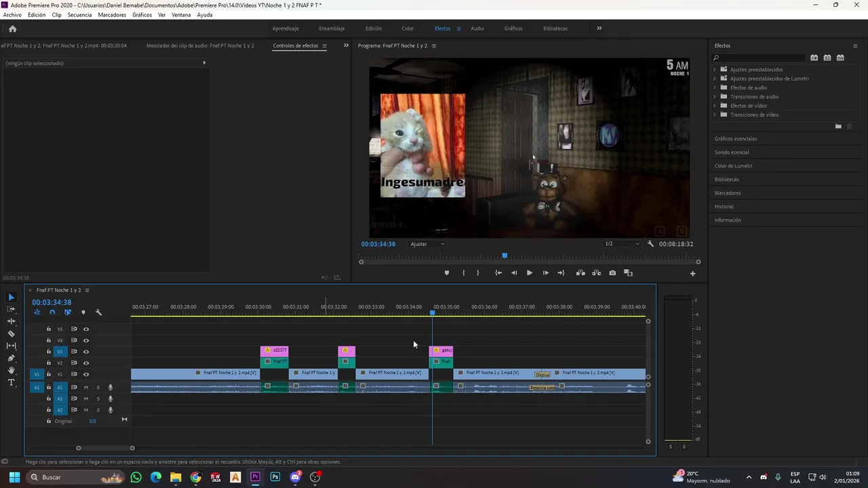
Task: Switch to the Color workspace tab
Action: tap(408, 28)
